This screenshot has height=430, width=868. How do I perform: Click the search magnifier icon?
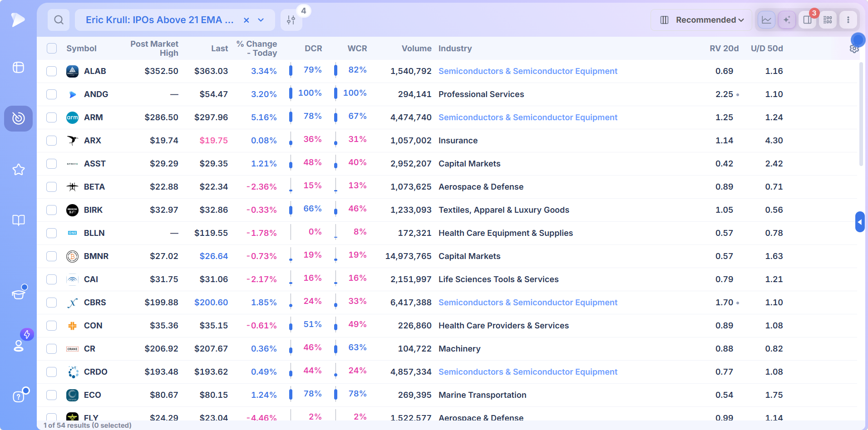(x=59, y=20)
